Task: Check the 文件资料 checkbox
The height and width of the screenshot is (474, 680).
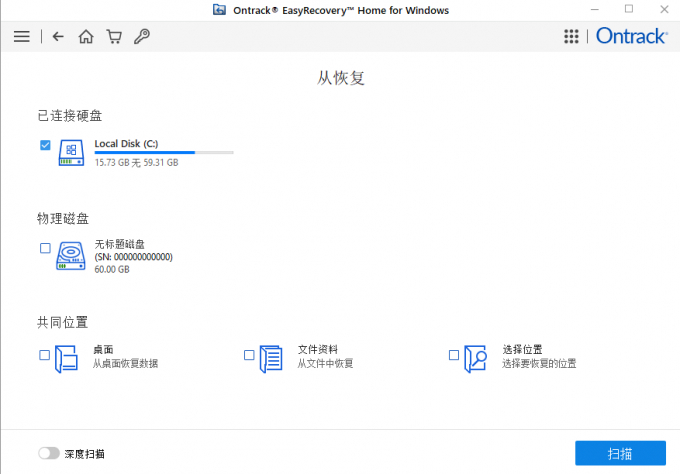Action: pos(249,355)
